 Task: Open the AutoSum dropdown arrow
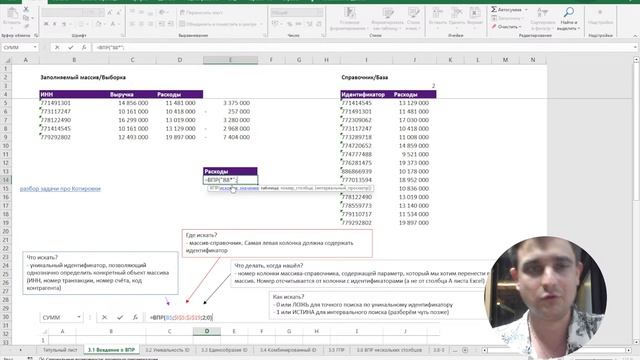526,9
